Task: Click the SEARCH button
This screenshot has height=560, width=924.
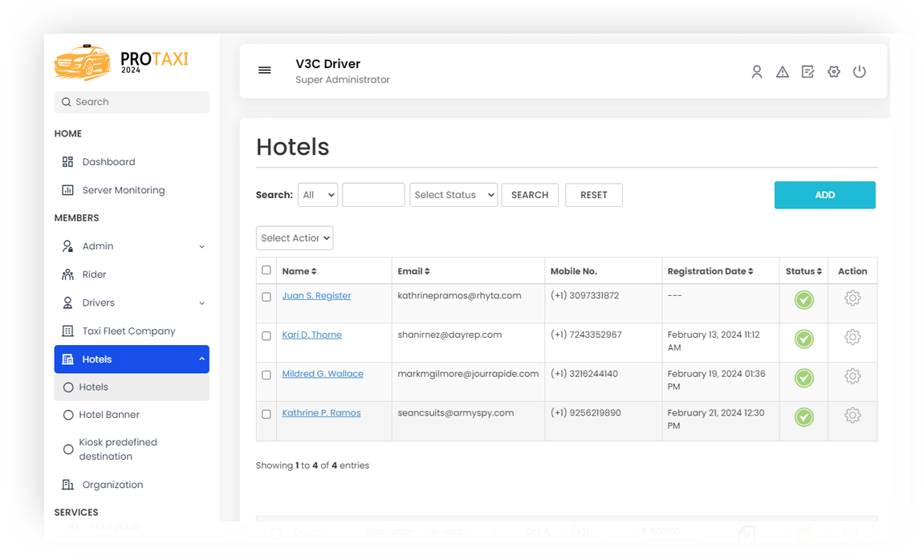Action: [530, 195]
